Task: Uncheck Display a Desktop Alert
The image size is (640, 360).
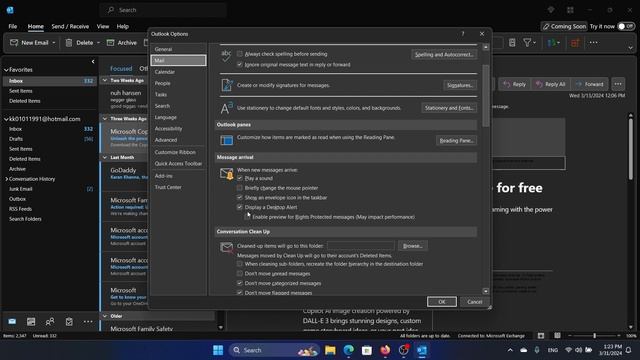Action: 240,207
